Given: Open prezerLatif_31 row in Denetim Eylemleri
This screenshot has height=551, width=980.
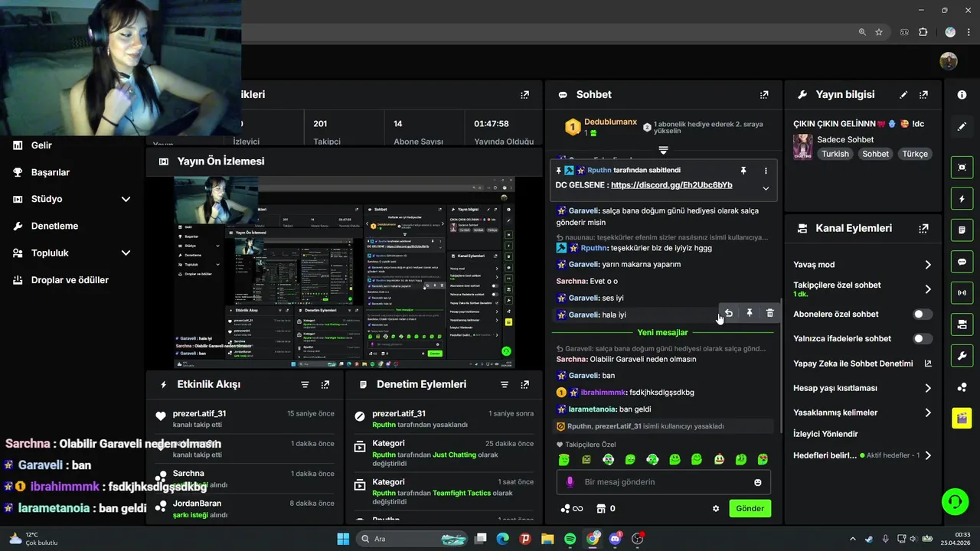Looking at the screenshot, I should (443, 419).
